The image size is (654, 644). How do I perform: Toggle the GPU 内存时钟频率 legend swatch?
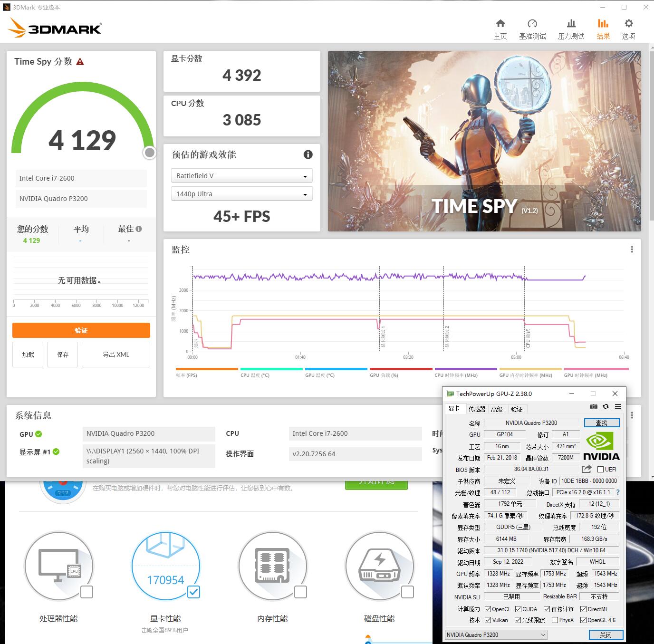pos(530,369)
